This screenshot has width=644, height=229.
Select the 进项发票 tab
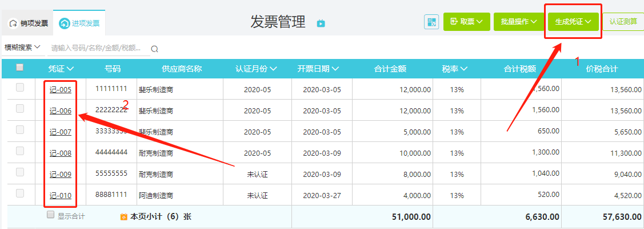tap(79, 23)
